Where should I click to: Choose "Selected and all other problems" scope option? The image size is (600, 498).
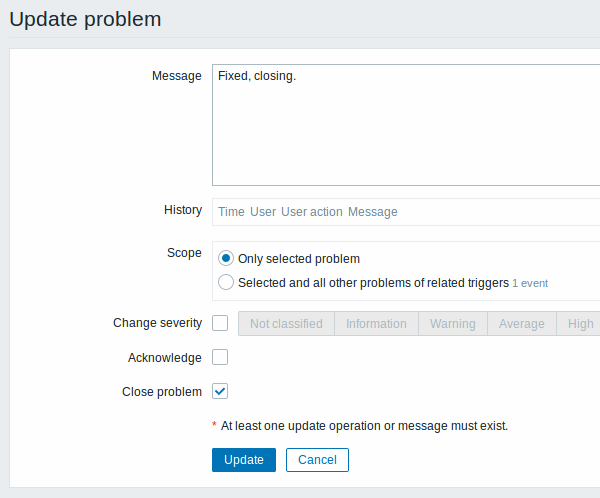226,282
